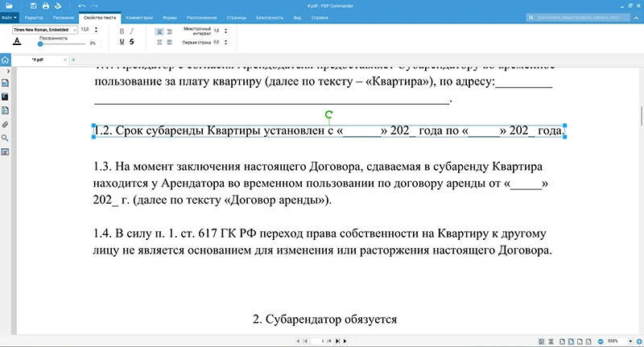Click the Прозрачность transparency slider handle
644x347 pixels.
(40, 43)
